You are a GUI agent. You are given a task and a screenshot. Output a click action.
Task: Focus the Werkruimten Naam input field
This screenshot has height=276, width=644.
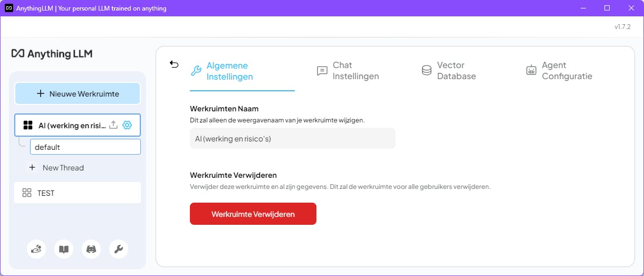click(292, 138)
